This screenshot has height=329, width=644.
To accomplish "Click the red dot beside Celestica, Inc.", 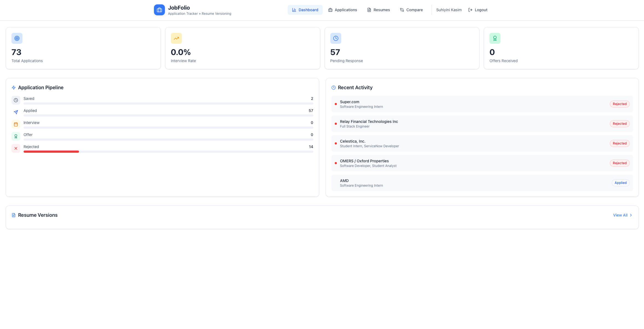I will click(x=336, y=143).
